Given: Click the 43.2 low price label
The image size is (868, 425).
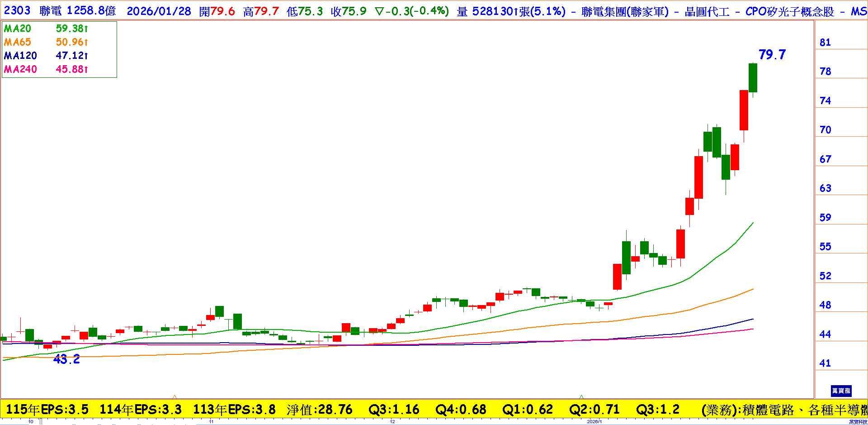Looking at the screenshot, I should click(66, 359).
